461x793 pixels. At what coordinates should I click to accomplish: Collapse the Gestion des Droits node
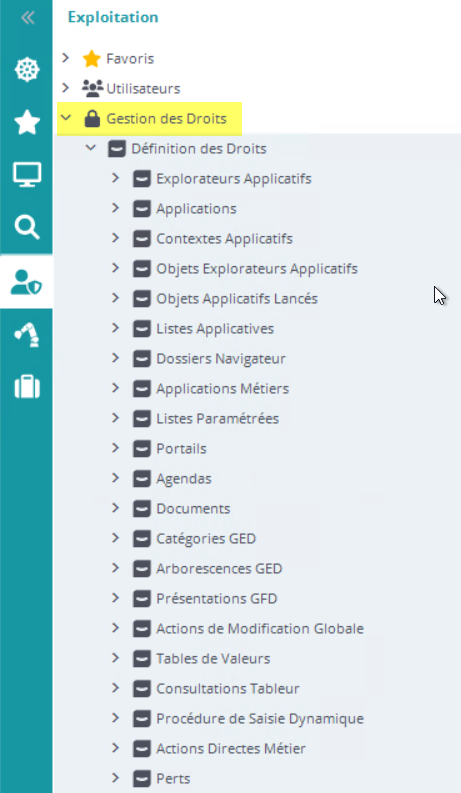pos(65,118)
